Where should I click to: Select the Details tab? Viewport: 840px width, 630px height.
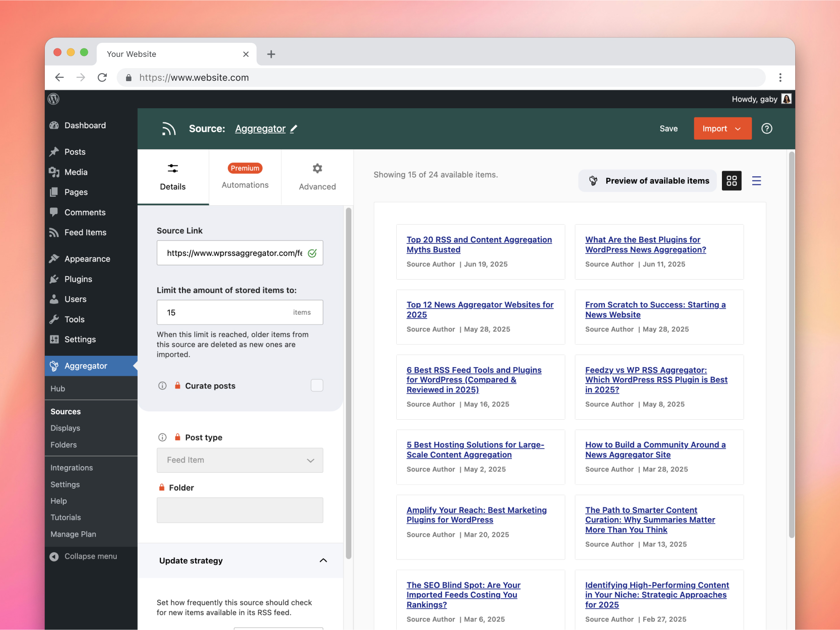click(x=173, y=177)
